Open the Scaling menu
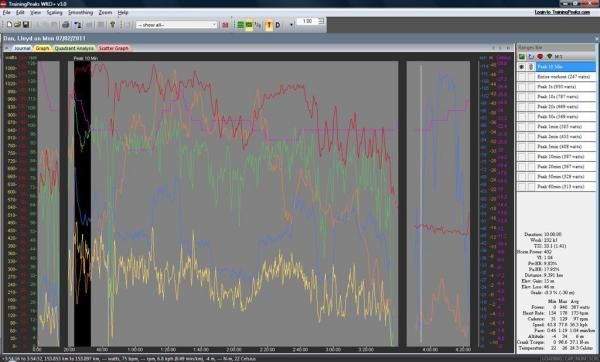Image resolution: width=600 pixels, height=362 pixels. (54, 13)
